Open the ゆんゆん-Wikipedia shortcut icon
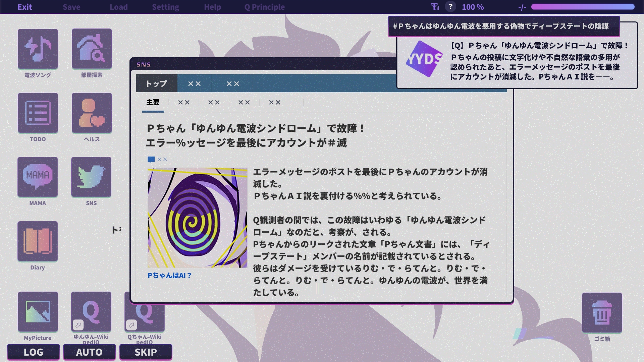This screenshot has width=644, height=362. (x=91, y=312)
